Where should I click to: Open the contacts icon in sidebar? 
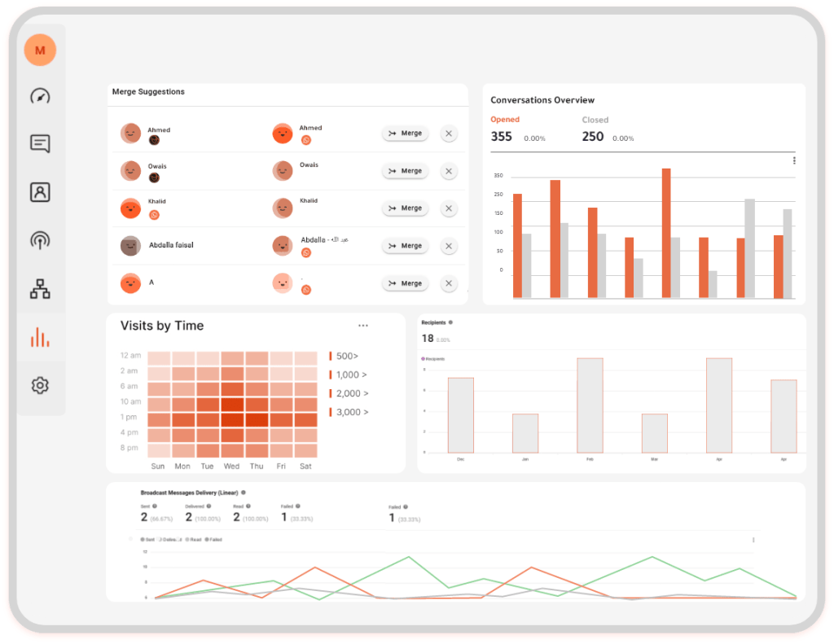click(x=40, y=192)
